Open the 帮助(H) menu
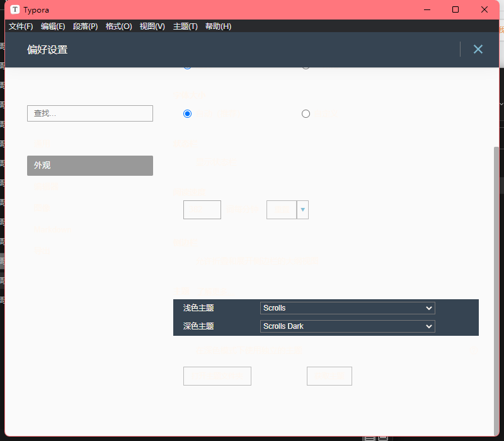This screenshot has height=441, width=504. [218, 26]
